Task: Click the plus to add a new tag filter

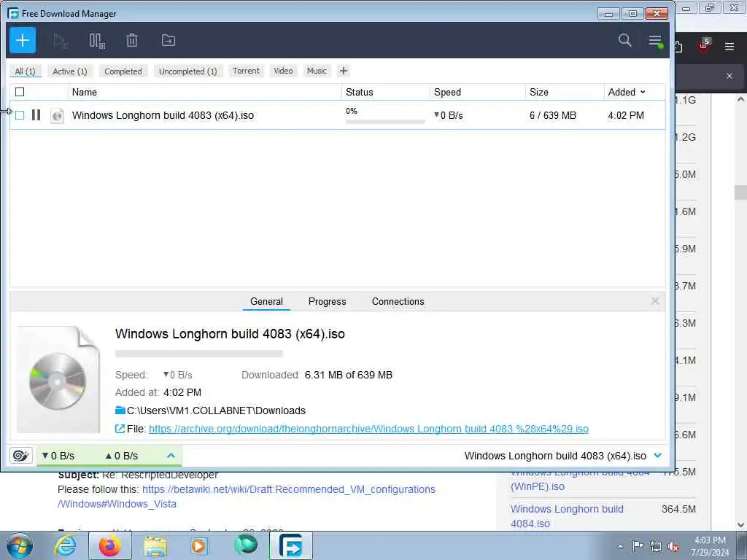Action: coord(344,71)
